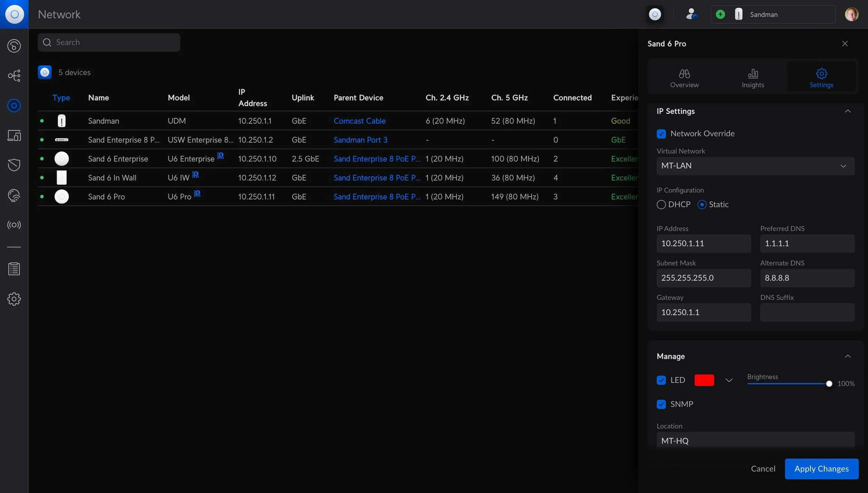Toggle the LED checkbox

pos(661,380)
